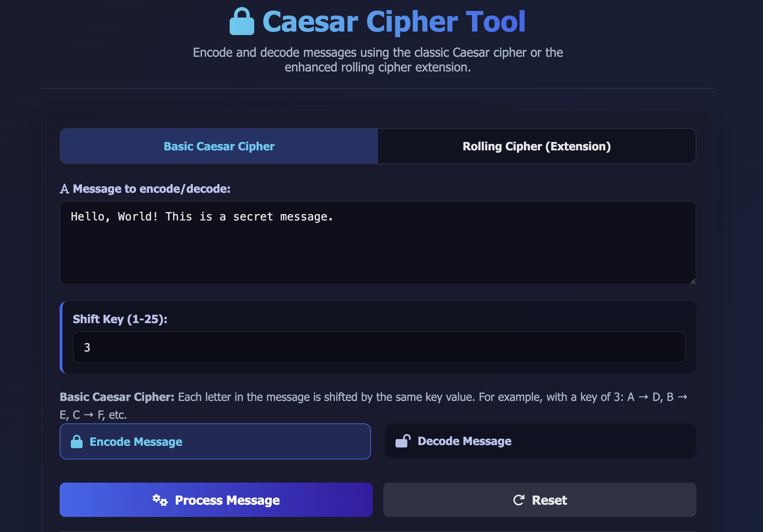763x532 pixels.
Task: Select Encode Message mode
Action: [215, 441]
